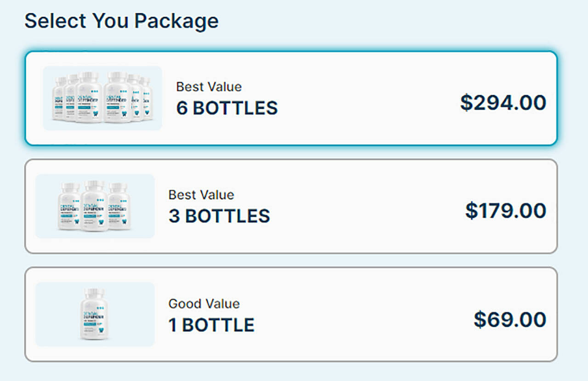Click the $69.00 price
The height and width of the screenshot is (381, 588).
click(510, 319)
